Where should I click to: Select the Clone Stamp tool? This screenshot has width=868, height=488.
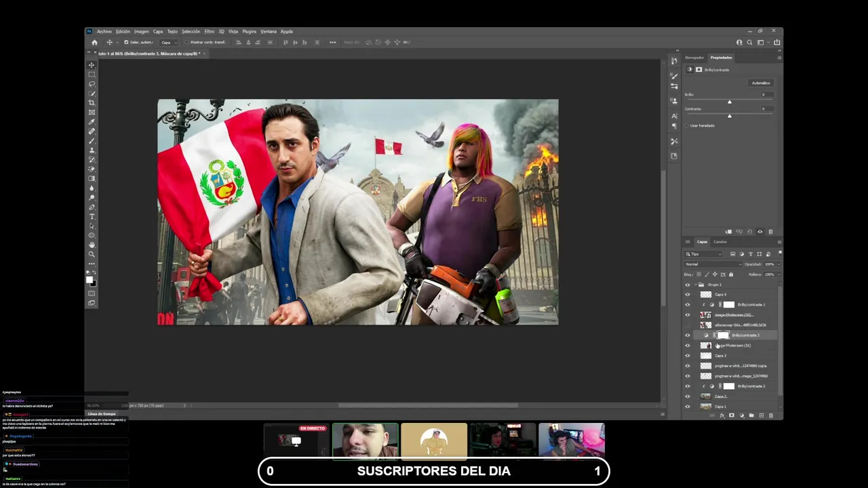pyautogui.click(x=92, y=150)
